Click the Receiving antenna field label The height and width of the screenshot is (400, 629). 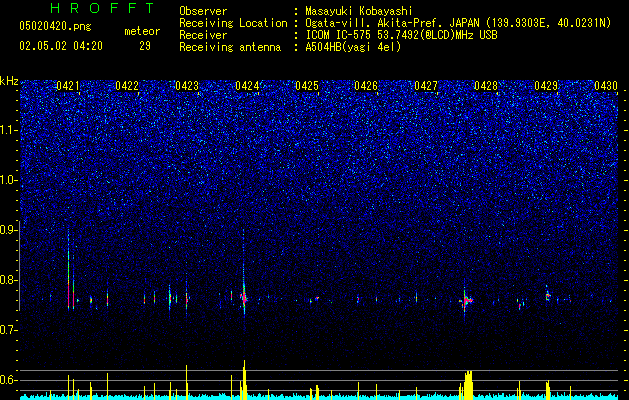click(x=230, y=47)
